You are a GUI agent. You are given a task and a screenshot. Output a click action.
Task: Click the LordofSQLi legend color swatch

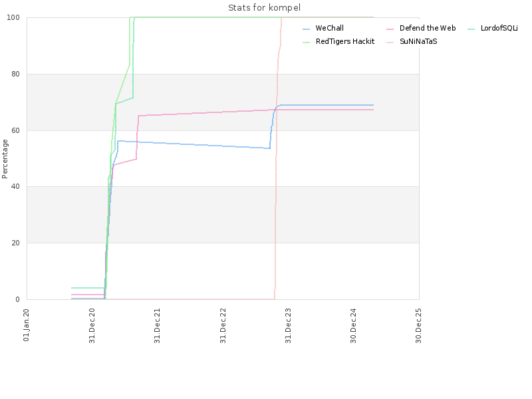point(471,29)
